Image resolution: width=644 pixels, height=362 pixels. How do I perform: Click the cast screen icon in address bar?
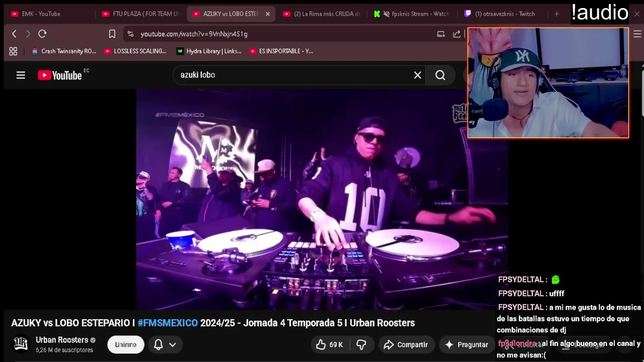tap(441, 34)
